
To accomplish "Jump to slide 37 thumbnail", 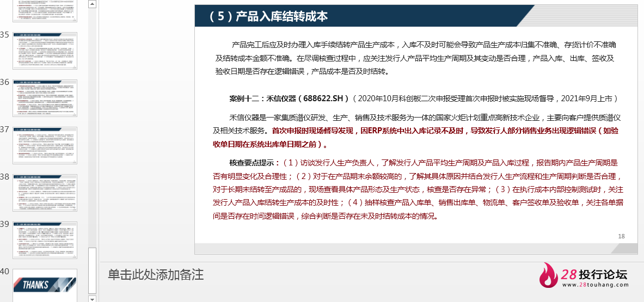I will [45, 145].
